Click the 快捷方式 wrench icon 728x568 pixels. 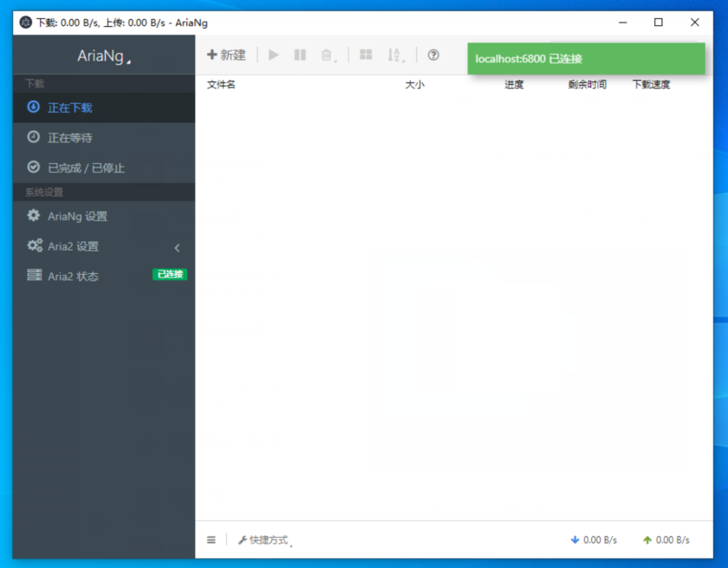click(x=241, y=539)
